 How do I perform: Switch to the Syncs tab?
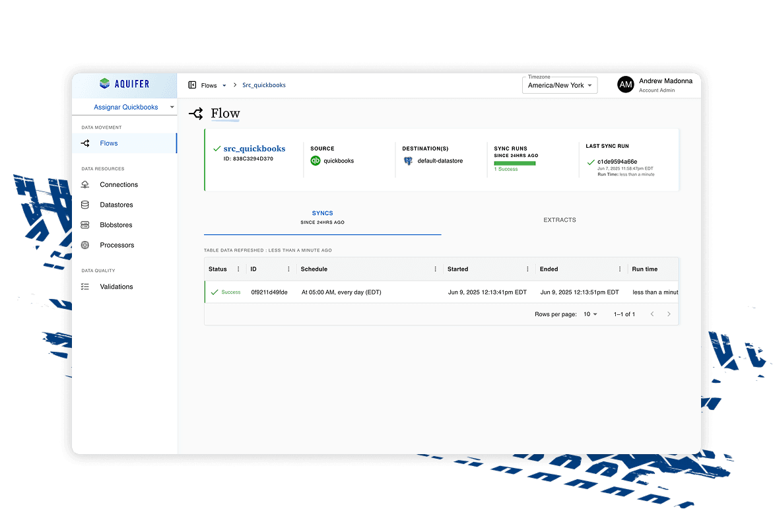[322, 217]
